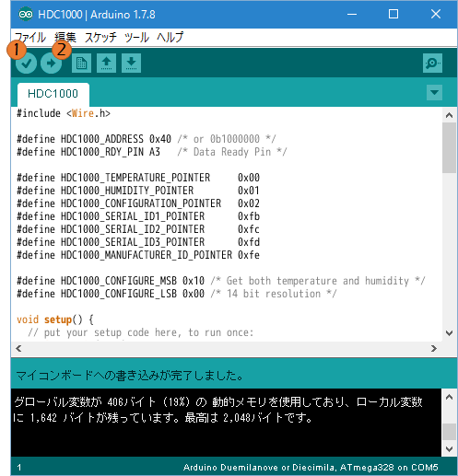This screenshot has width=458, height=476.
Task: Close the Arduino window
Action: point(436,14)
